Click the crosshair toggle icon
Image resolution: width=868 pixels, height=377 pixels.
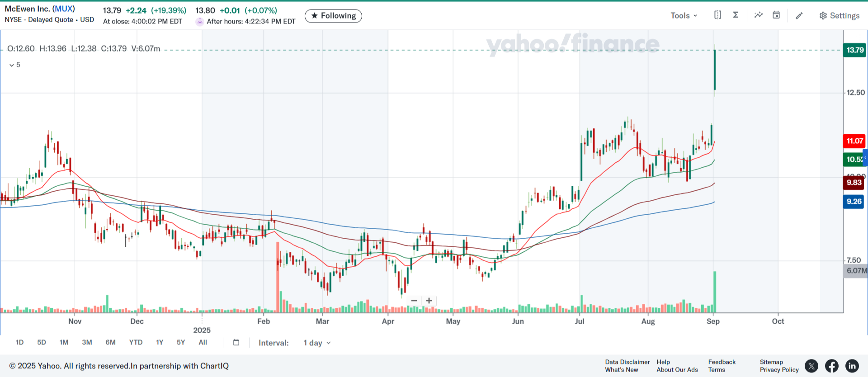tap(717, 15)
